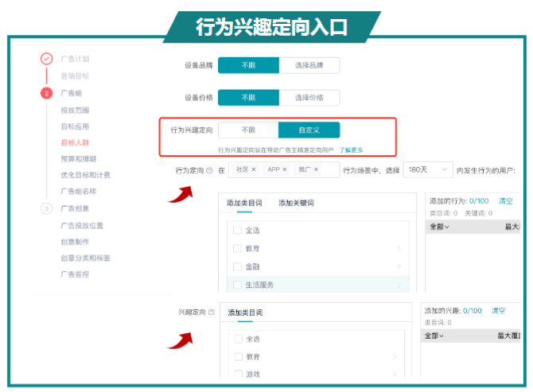Viewport: 533px width, 392px height.
Task: Check 生活服务 in the 行为定向 category list
Action: tap(237, 285)
